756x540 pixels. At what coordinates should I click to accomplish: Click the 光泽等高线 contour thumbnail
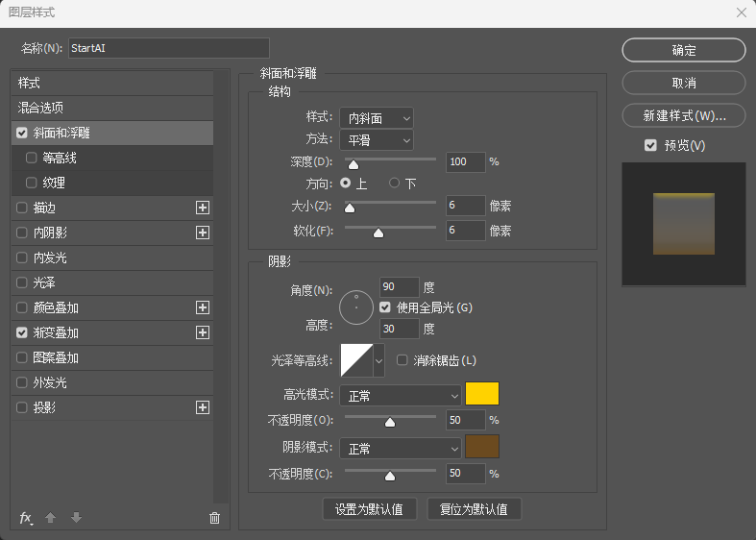[356, 360]
